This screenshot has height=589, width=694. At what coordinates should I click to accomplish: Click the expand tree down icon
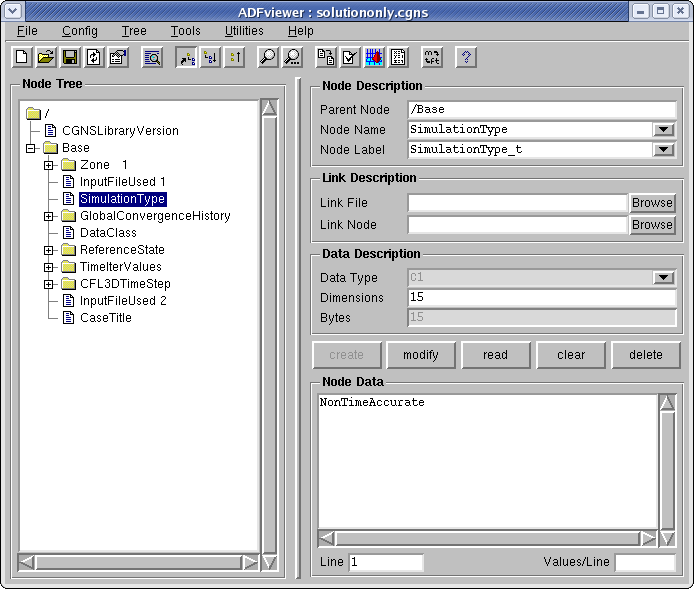point(211,57)
